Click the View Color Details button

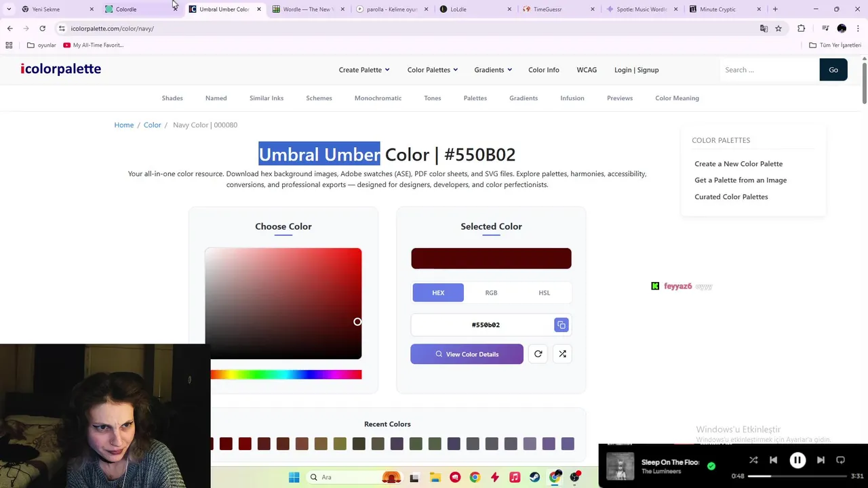click(467, 354)
